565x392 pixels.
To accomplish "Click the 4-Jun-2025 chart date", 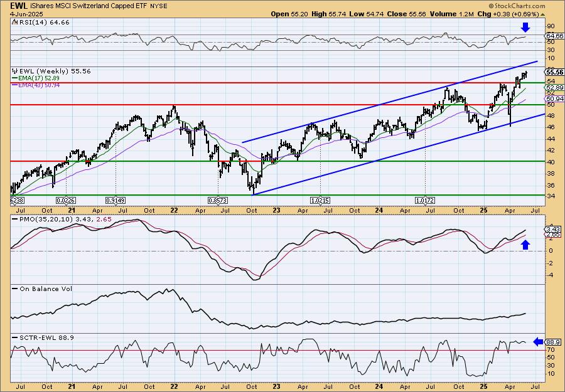I will (26, 14).
